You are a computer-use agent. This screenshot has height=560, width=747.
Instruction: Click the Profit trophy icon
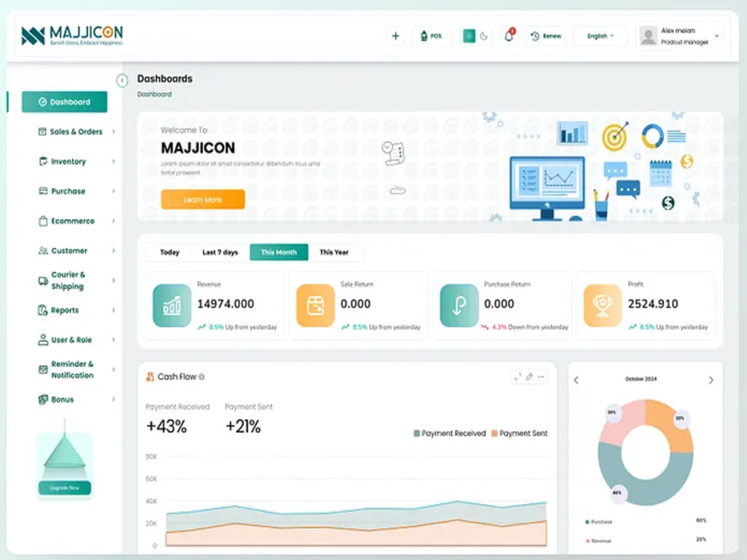[x=603, y=305]
